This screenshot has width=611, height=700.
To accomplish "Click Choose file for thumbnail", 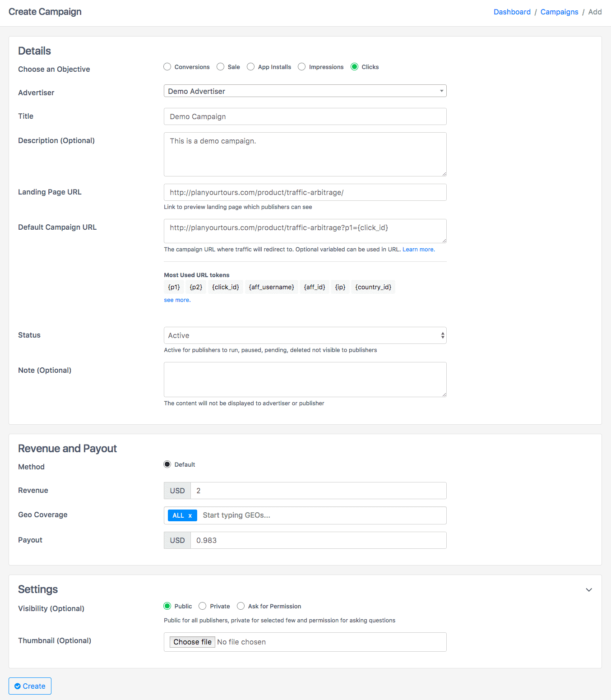I will click(192, 642).
